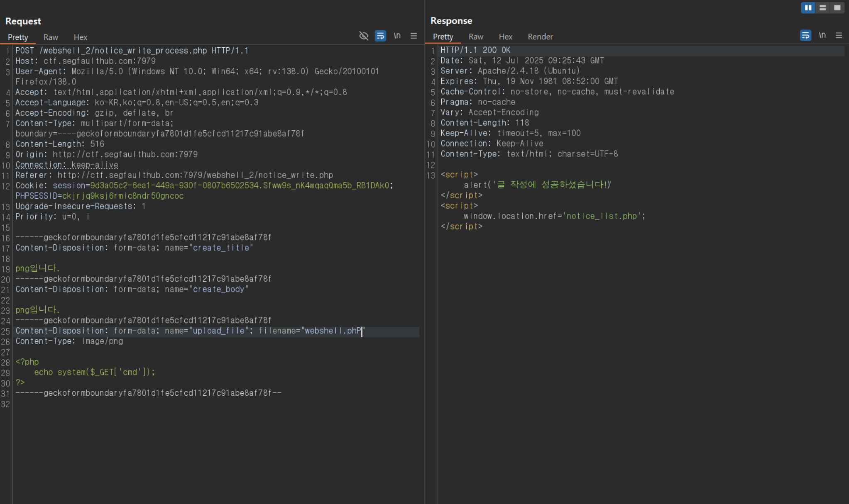Click the session cookie value
The height and width of the screenshot is (504, 849).
coord(240,185)
